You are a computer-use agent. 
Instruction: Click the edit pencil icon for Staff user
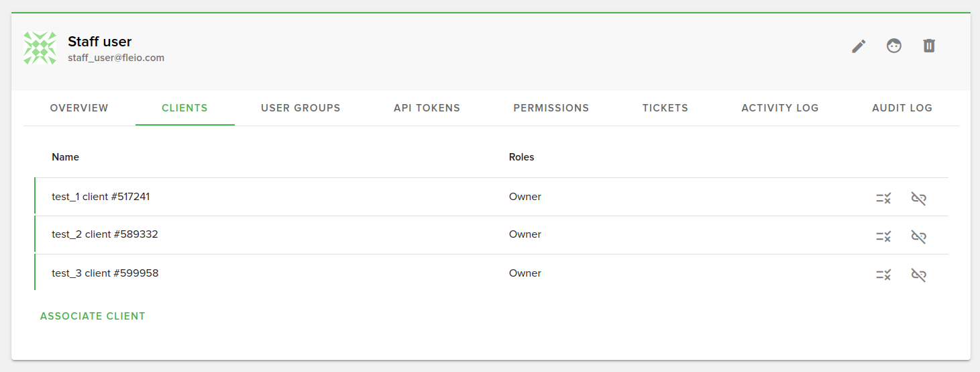point(859,46)
